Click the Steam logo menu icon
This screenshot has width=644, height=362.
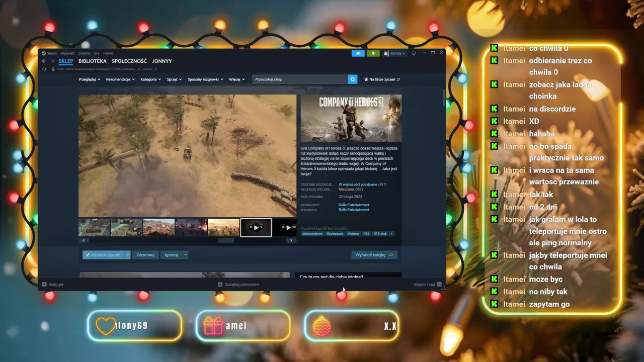click(x=44, y=53)
